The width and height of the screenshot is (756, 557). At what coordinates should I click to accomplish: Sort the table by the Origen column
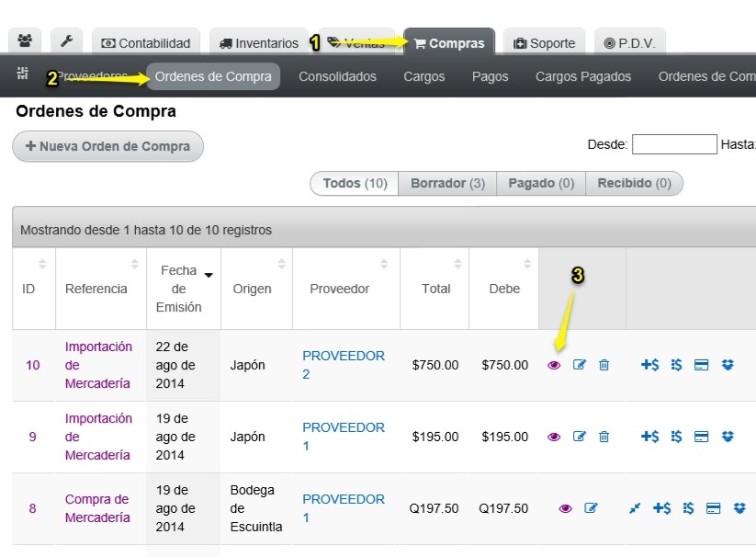pyautogui.click(x=256, y=289)
